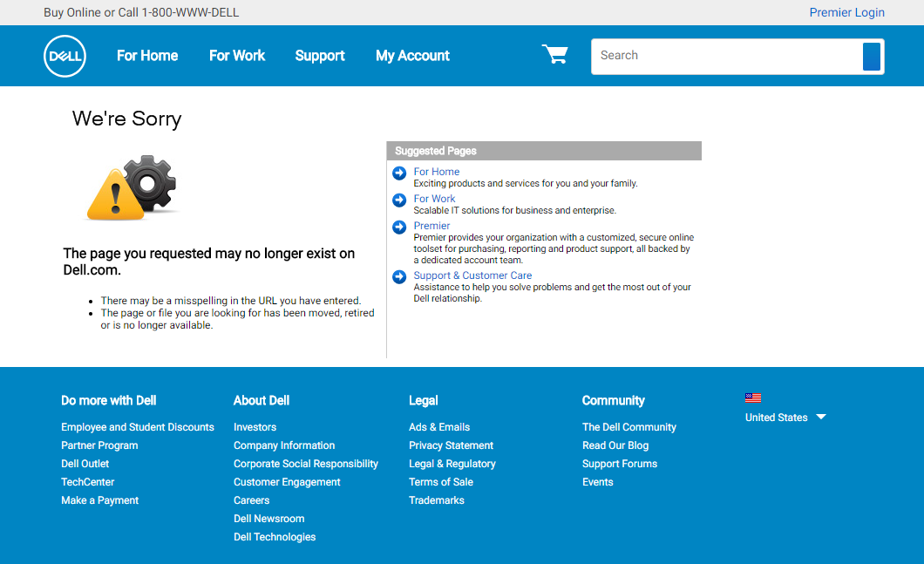Open Employee and Student Discounts link
The image size is (924, 564).
tap(138, 427)
